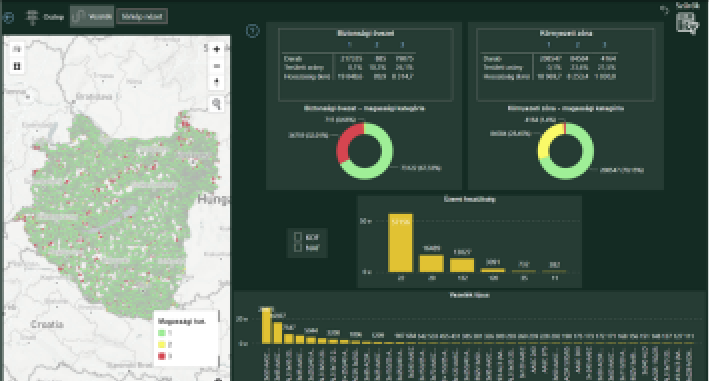Click column header 2 in the right table
This screenshot has height=381, width=709.
pyautogui.click(x=577, y=45)
